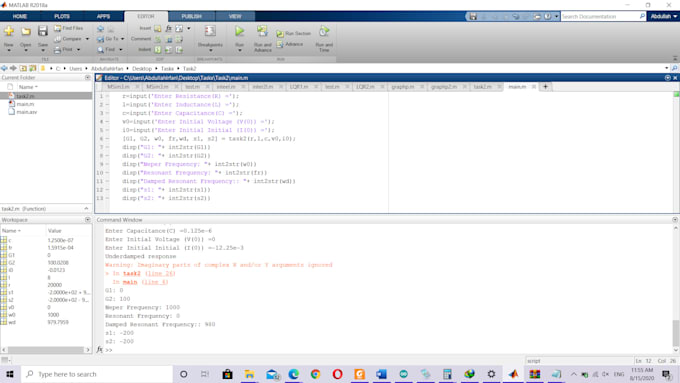Click the Insert section icon
Image resolution: width=680 pixels, height=383 pixels.
coord(158,28)
